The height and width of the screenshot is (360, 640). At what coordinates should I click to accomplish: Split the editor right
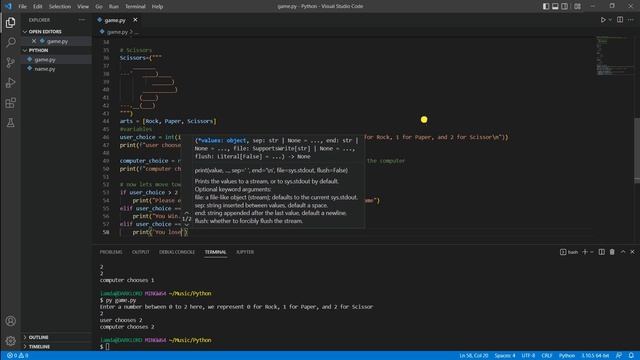(620, 20)
